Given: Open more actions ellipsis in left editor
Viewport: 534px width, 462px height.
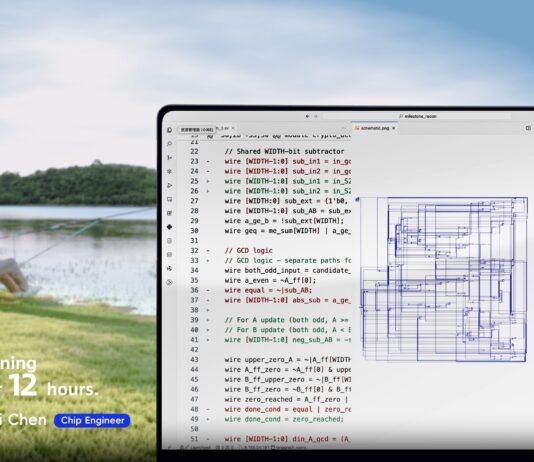Looking at the screenshot, I should [344, 128].
